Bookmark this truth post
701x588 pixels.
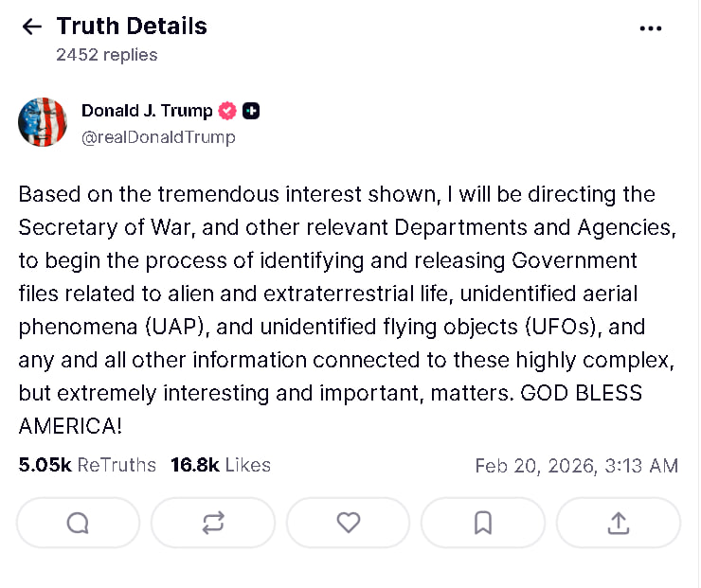coord(483,523)
